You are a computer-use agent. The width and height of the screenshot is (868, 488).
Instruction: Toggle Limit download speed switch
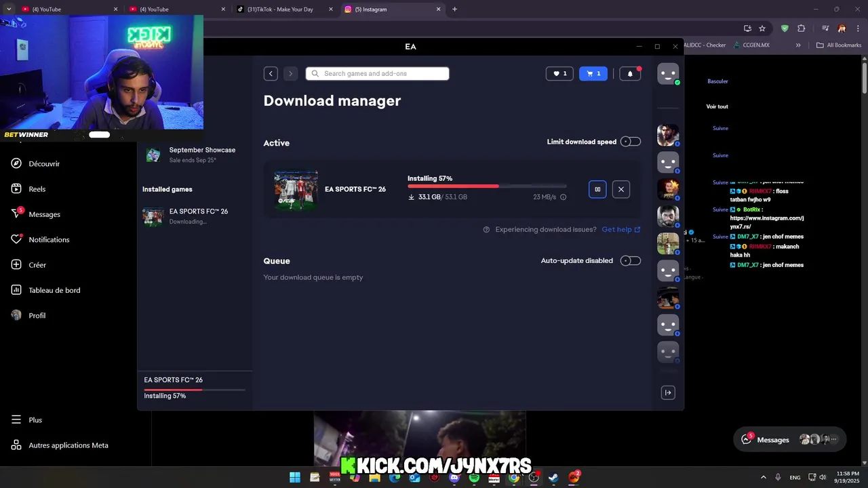pyautogui.click(x=631, y=142)
